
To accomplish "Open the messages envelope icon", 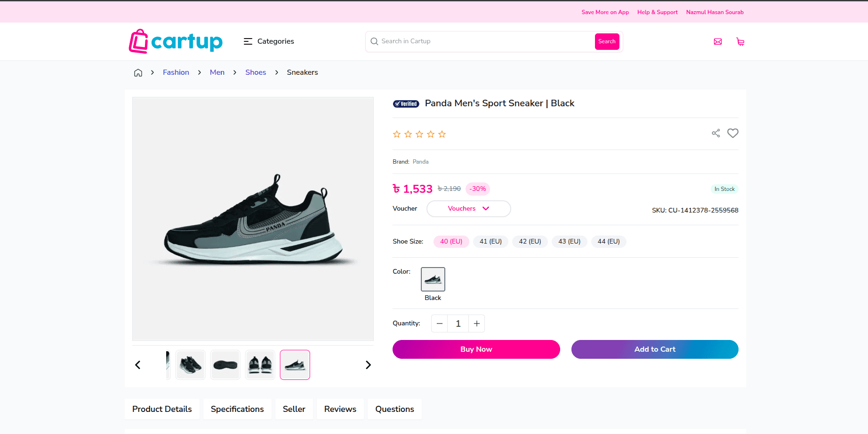I will tap(717, 42).
